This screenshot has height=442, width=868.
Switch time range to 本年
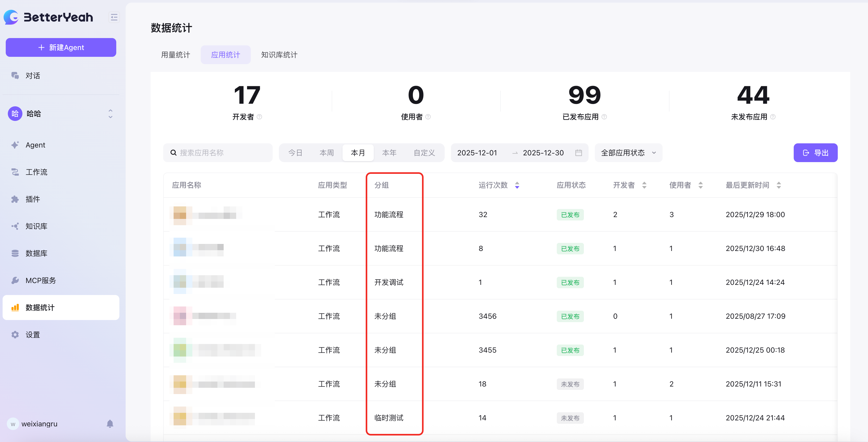389,153
